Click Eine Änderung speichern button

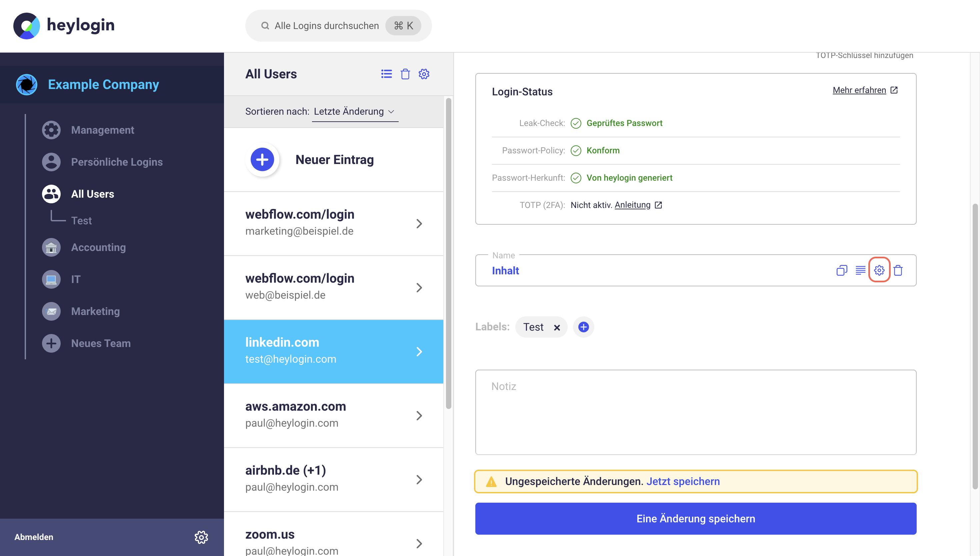[x=695, y=519]
